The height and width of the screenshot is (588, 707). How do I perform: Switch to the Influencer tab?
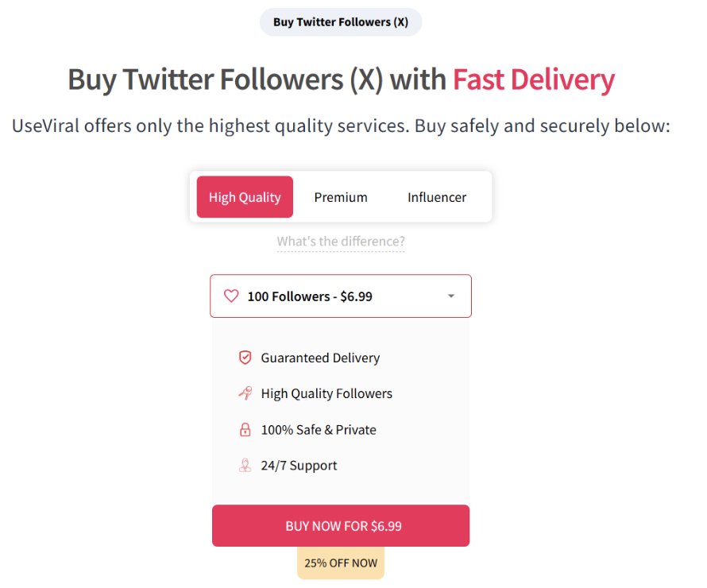437,197
